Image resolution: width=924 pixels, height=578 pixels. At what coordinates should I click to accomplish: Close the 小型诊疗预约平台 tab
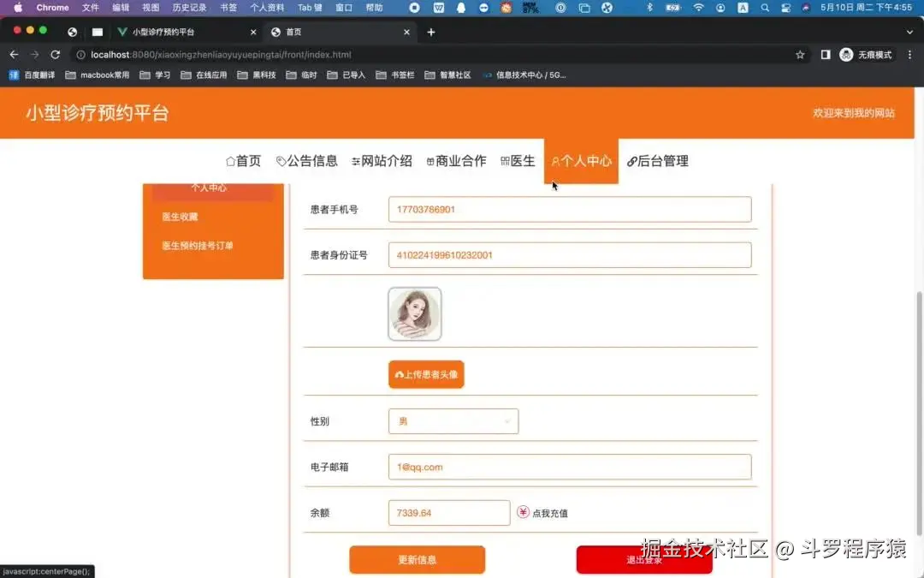click(253, 33)
